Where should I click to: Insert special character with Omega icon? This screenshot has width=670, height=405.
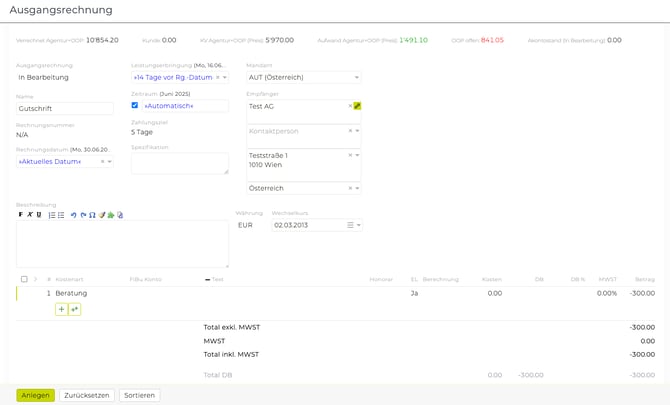[92, 215]
